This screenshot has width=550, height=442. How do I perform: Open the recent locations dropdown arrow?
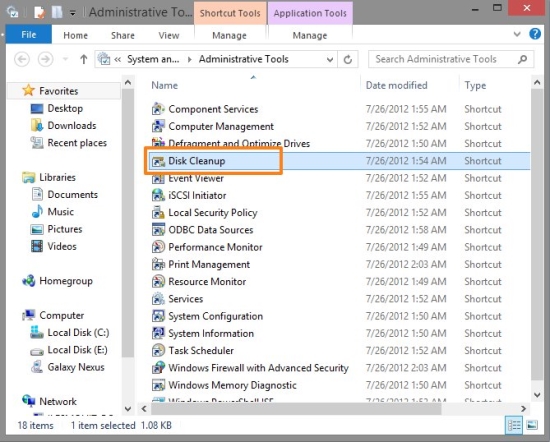coord(65,59)
